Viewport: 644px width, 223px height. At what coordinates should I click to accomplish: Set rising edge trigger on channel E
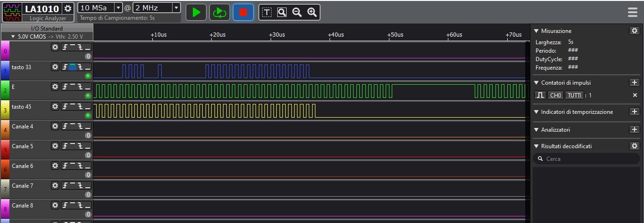[65, 87]
